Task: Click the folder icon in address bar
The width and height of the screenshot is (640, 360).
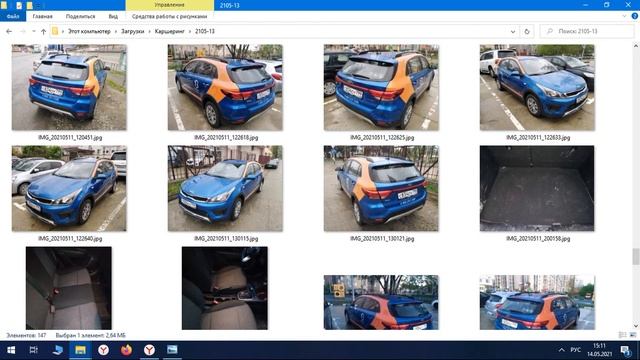Action: tap(55, 31)
